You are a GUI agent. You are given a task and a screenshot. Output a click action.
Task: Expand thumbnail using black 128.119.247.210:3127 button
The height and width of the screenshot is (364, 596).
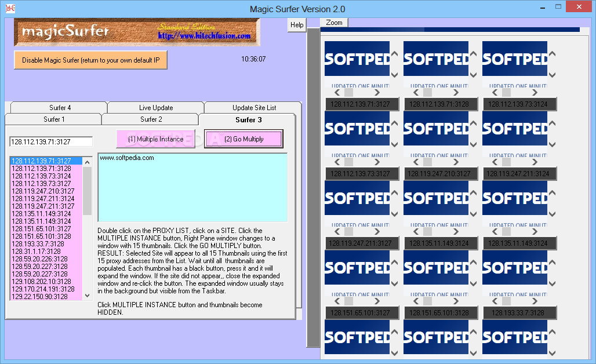point(441,174)
